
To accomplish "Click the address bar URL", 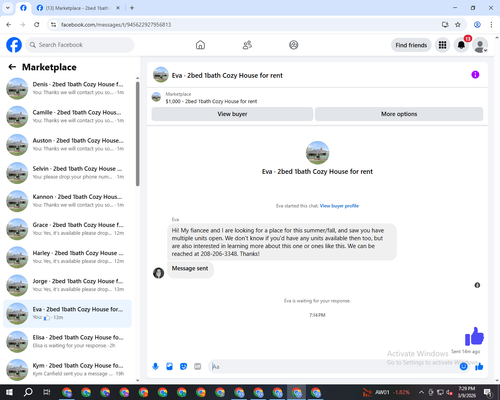I will pos(116,25).
